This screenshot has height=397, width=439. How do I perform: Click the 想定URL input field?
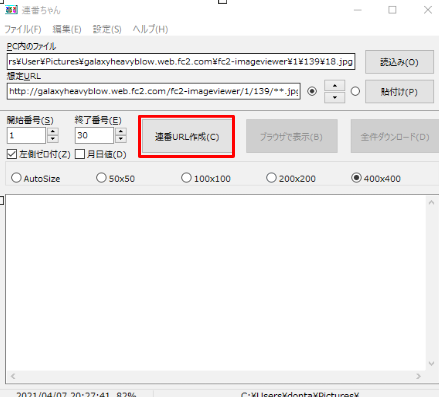tap(154, 91)
